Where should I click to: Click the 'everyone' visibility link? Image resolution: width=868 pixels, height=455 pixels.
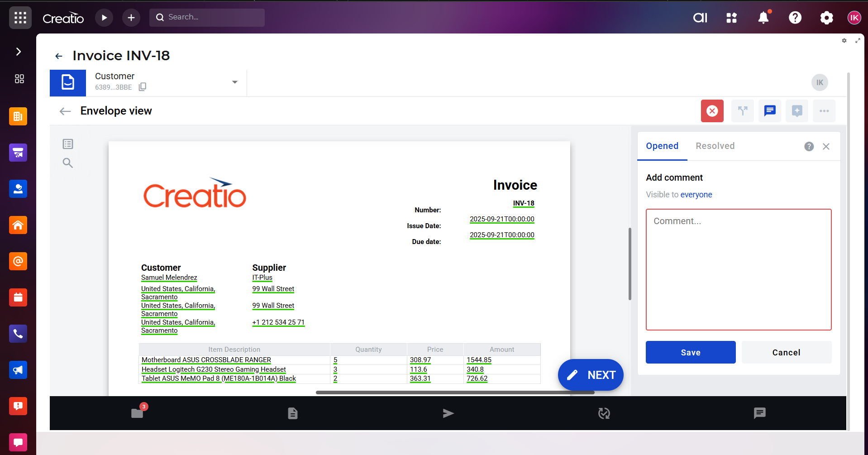[x=696, y=195]
